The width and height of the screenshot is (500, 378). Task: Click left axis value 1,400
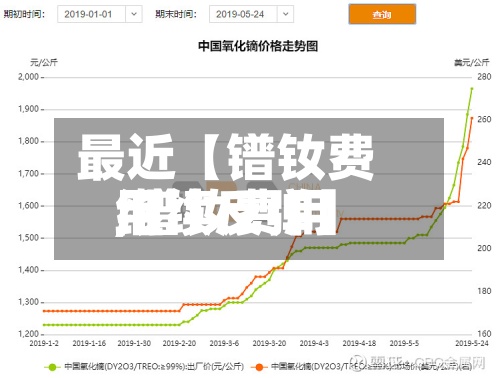point(28,270)
